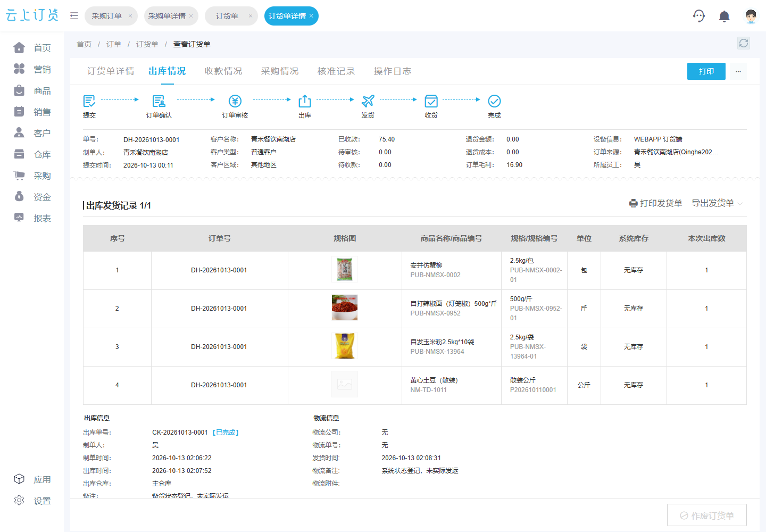Switch to 收款情况 tab

[x=223, y=71]
